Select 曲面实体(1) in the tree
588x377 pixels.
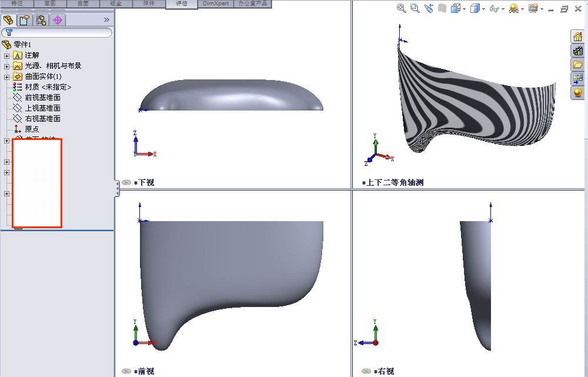[x=43, y=76]
